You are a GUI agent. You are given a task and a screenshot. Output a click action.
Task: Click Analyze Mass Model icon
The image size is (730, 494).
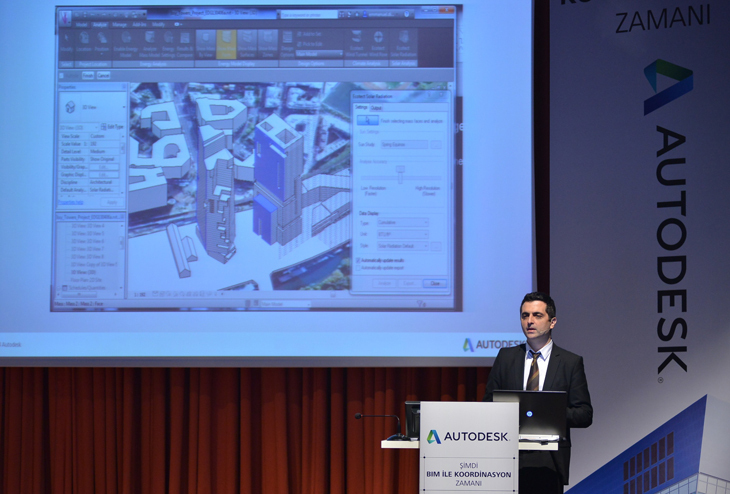coord(150,37)
